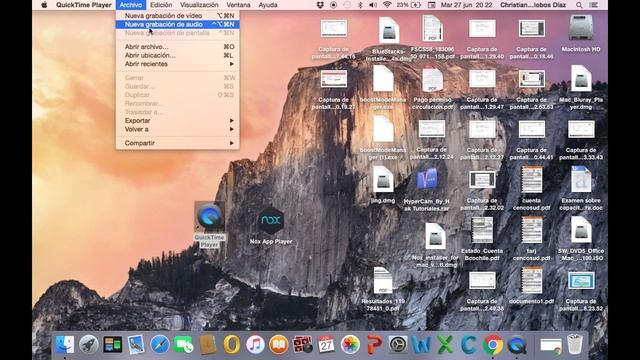Click minimized window thumbnail in the Dock
The height and width of the screenshot is (360, 640).
(x=551, y=345)
